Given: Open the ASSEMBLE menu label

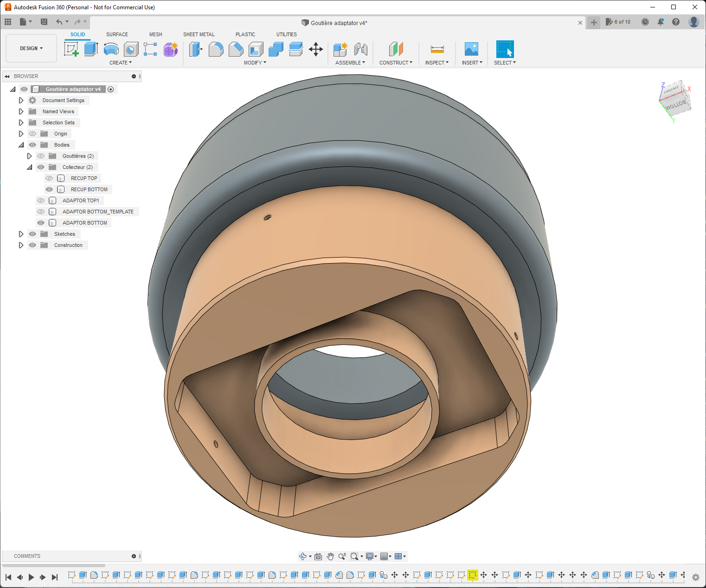Looking at the screenshot, I should pos(350,63).
